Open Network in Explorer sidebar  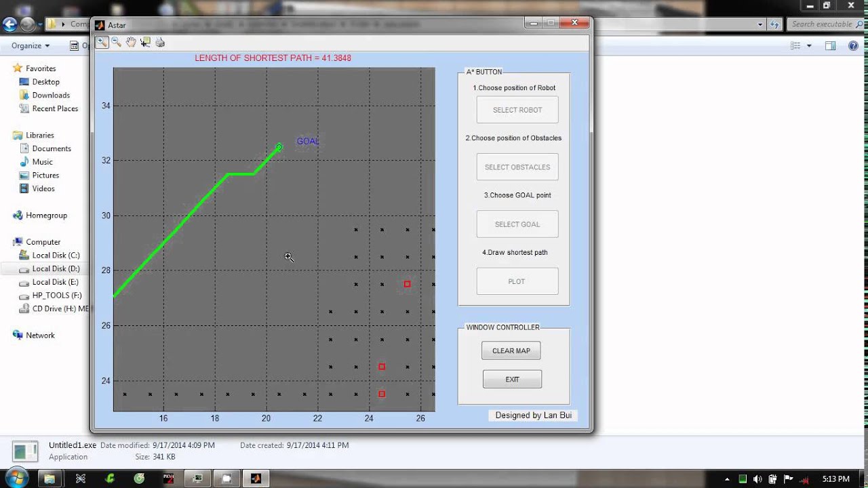40,335
